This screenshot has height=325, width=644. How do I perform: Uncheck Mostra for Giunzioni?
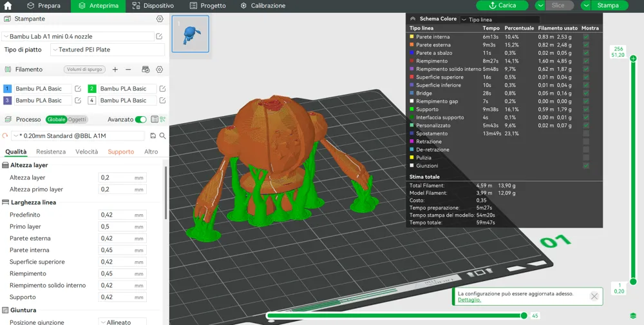click(x=586, y=166)
